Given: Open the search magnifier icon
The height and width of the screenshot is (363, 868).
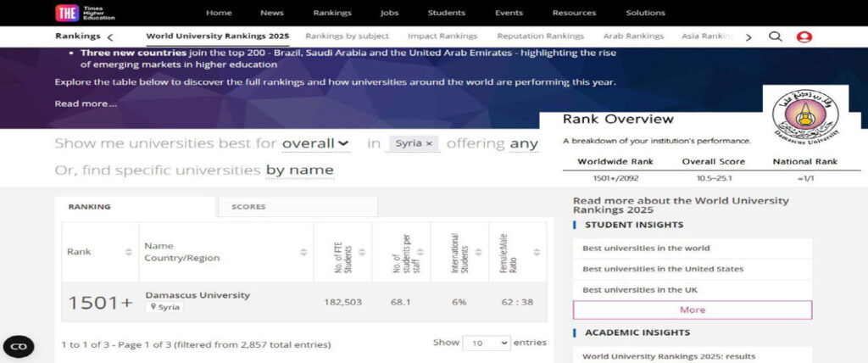Looking at the screenshot, I should 775,36.
